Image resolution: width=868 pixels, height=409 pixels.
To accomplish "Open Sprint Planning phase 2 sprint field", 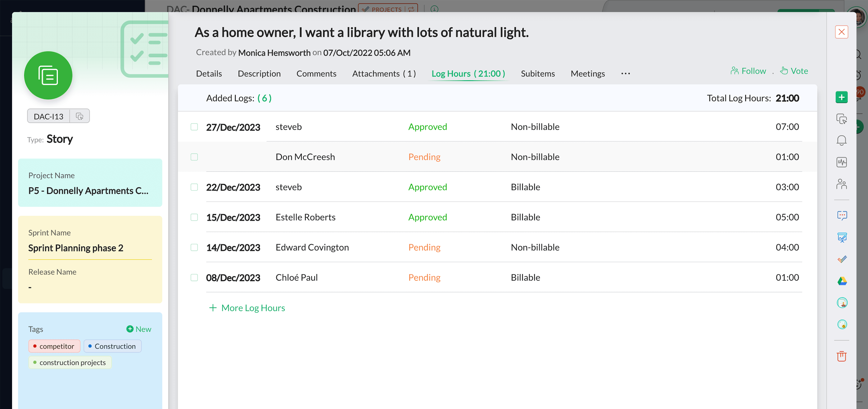I will 76,248.
